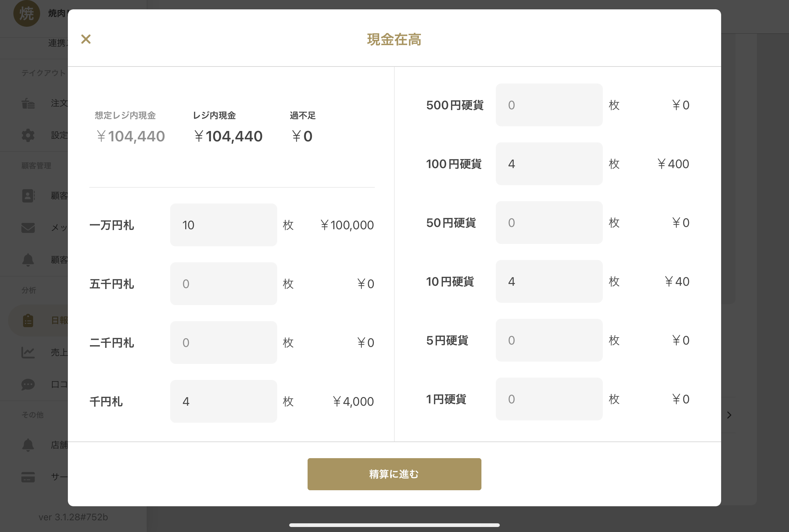Expand the right chevron arrow

tap(729, 415)
